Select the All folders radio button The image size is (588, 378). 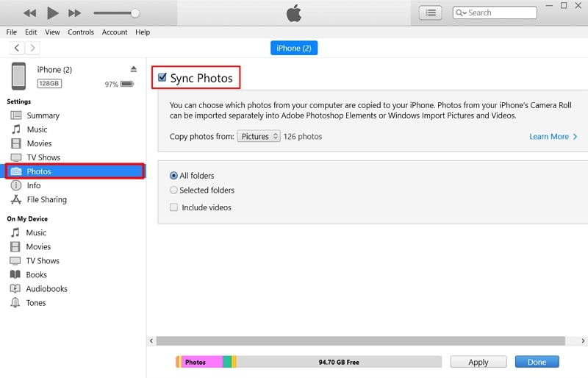(173, 176)
